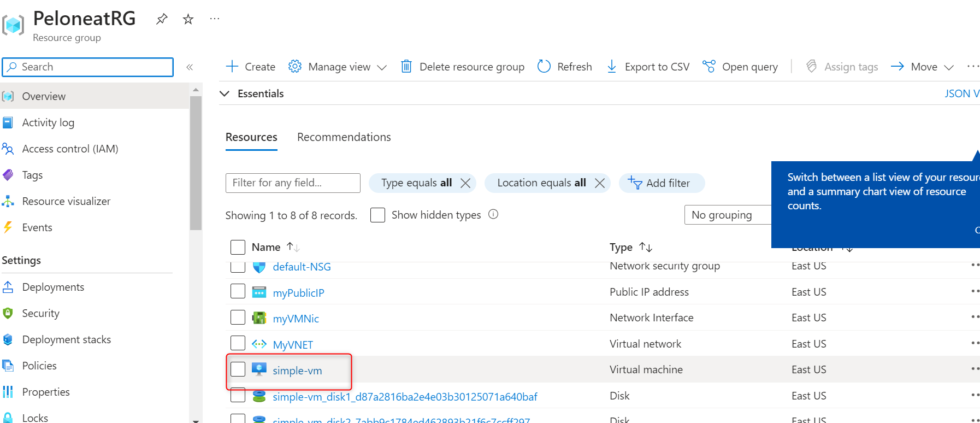
Task: Collapse the sidebar with double-chevron icon
Action: (190, 67)
